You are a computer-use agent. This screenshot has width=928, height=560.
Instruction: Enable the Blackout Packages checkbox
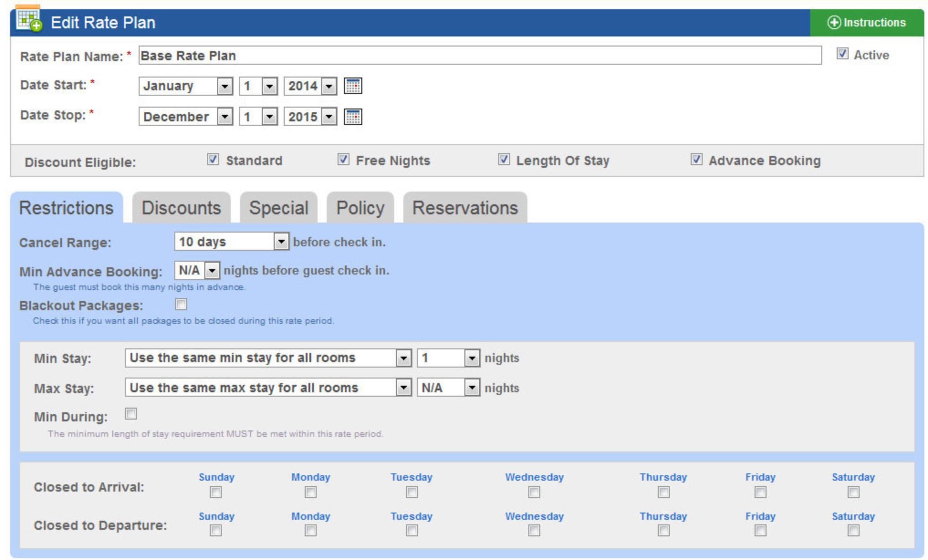(181, 304)
